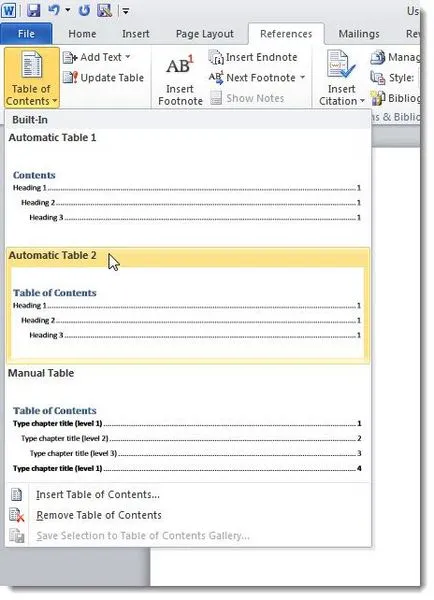Click the Insert Citation icon

tap(341, 65)
